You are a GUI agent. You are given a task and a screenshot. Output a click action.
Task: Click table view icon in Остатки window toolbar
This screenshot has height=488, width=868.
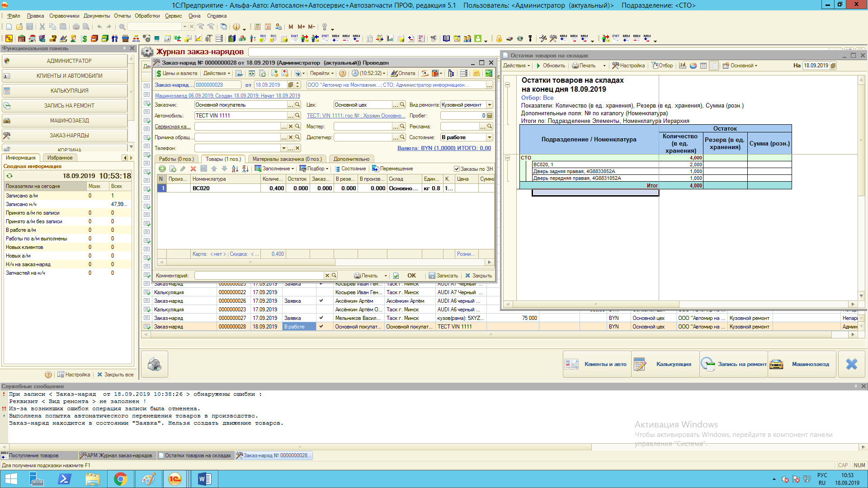[703, 66]
